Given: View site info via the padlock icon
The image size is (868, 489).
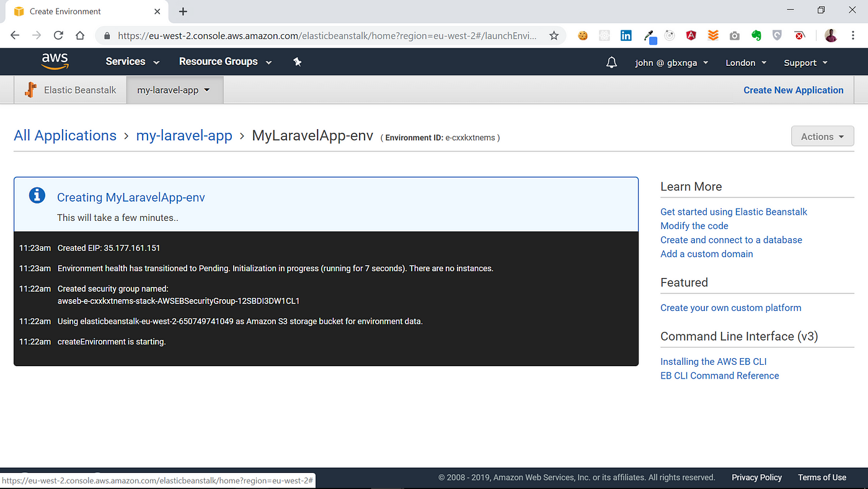Looking at the screenshot, I should click(107, 36).
